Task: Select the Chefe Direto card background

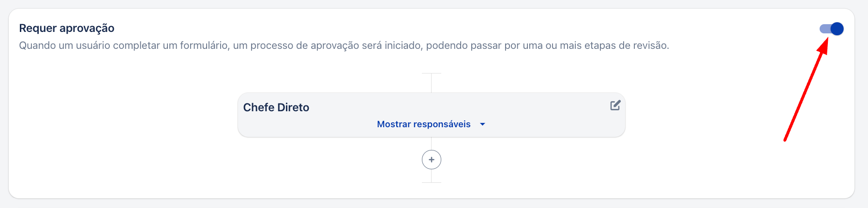Action: click(x=432, y=115)
